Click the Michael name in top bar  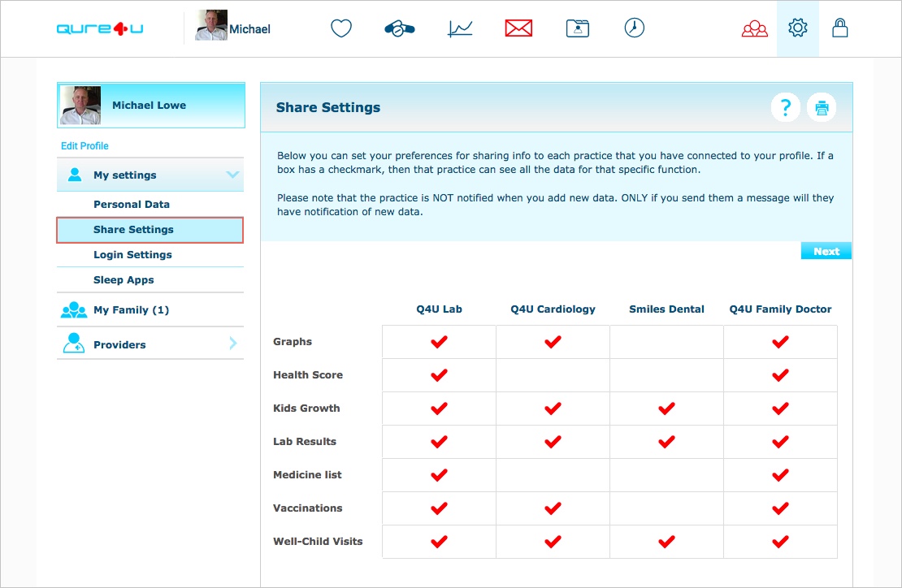(249, 29)
